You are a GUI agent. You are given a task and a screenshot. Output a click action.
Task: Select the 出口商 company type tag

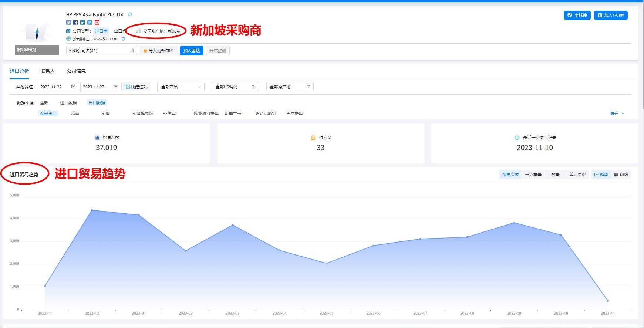(x=120, y=31)
